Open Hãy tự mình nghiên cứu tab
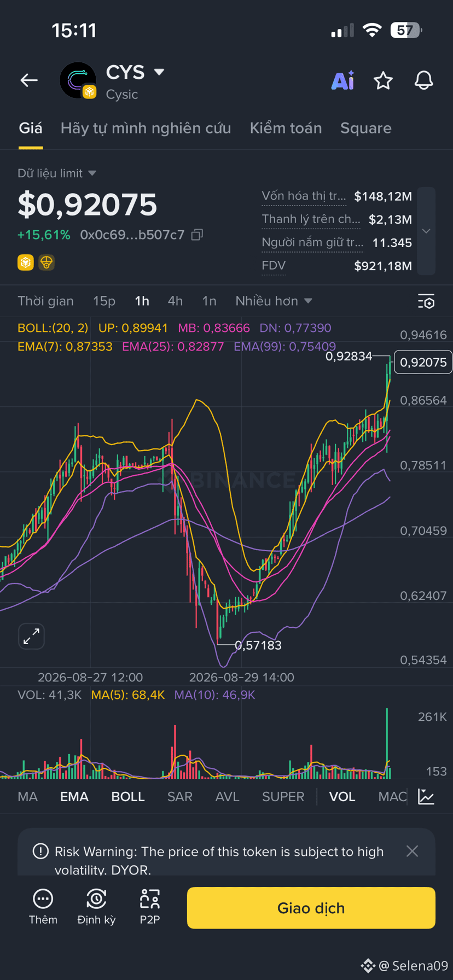 tap(146, 128)
